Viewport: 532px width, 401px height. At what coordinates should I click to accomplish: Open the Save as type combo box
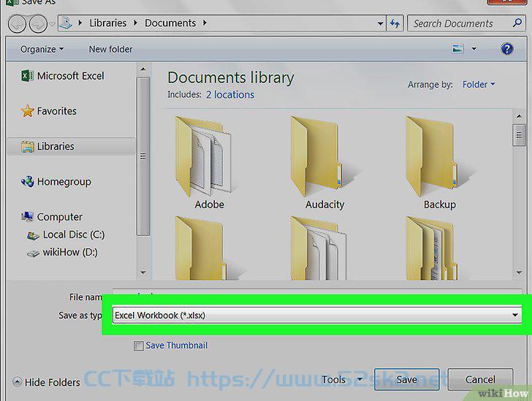(317, 315)
